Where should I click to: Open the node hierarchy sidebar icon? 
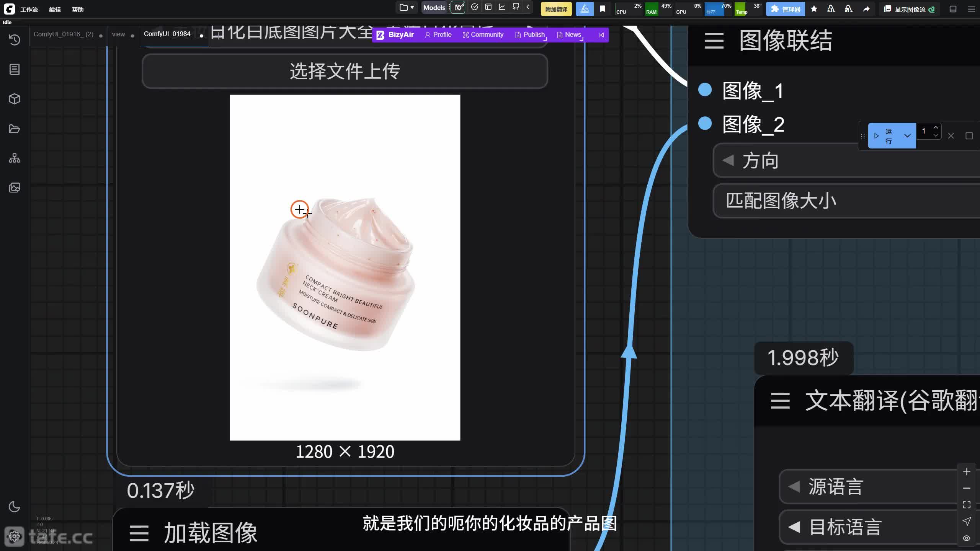pyautogui.click(x=15, y=158)
